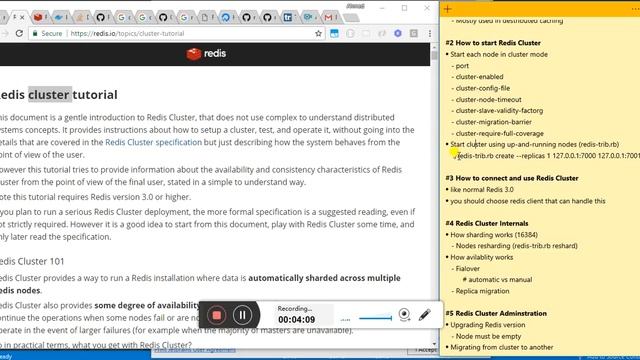Toggle the webcam in the recording toolbar
The height and width of the screenshot is (360, 640).
point(404,314)
